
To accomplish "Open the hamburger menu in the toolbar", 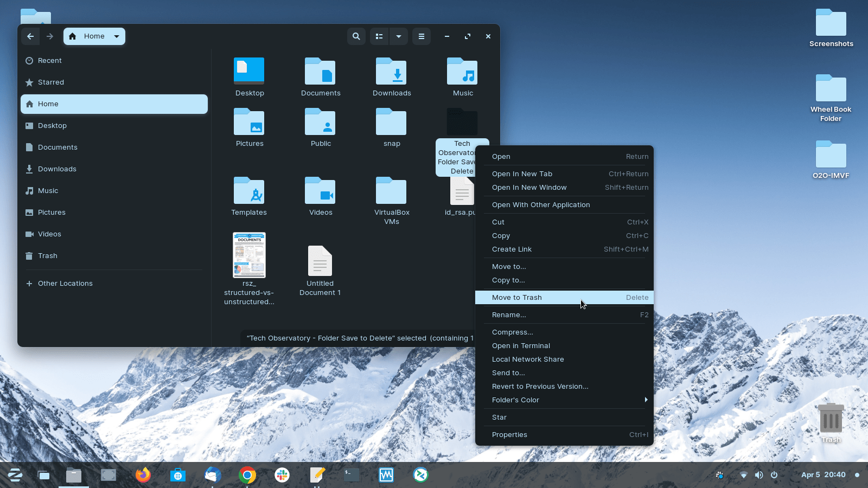I will coord(422,36).
